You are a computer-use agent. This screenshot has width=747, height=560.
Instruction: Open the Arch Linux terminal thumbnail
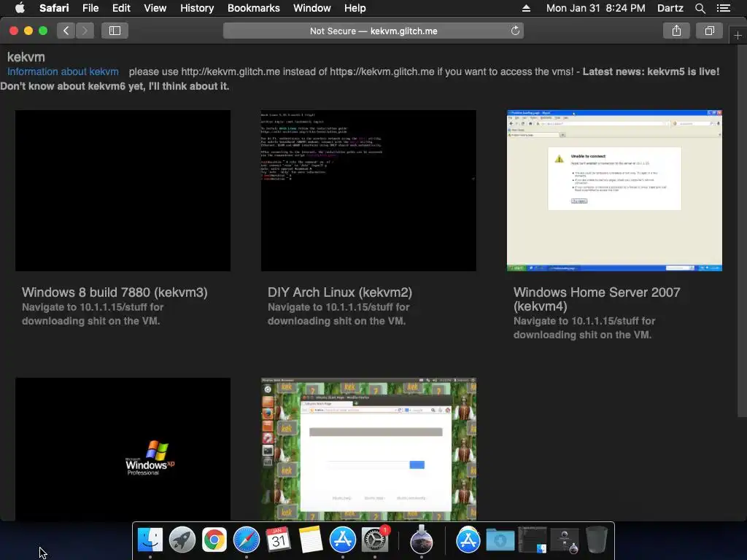click(368, 190)
